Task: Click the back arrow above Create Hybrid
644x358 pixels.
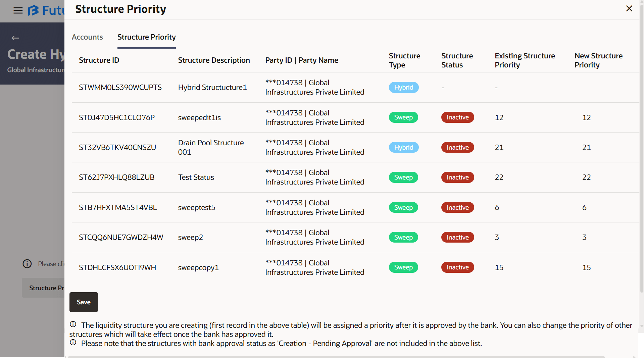Action: [15, 38]
